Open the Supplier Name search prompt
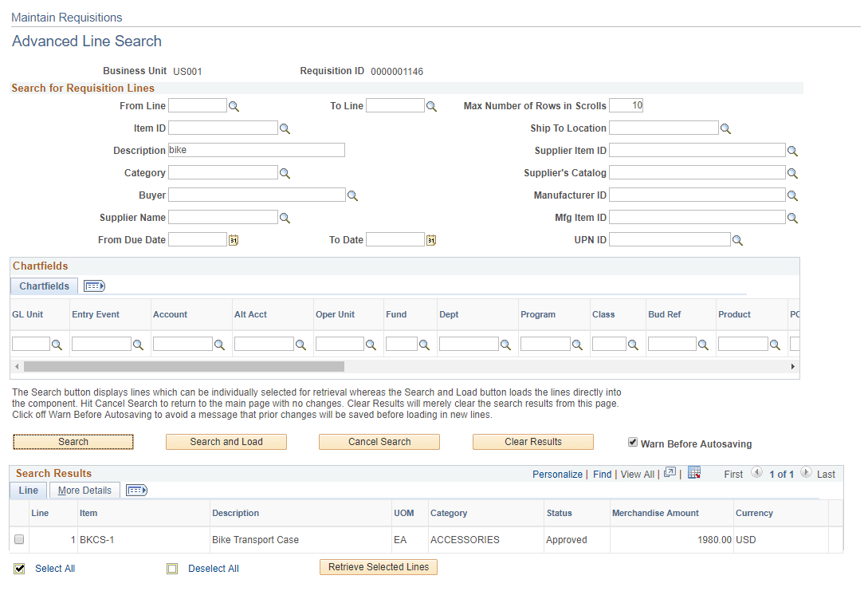This screenshot has width=868, height=603. tap(285, 217)
